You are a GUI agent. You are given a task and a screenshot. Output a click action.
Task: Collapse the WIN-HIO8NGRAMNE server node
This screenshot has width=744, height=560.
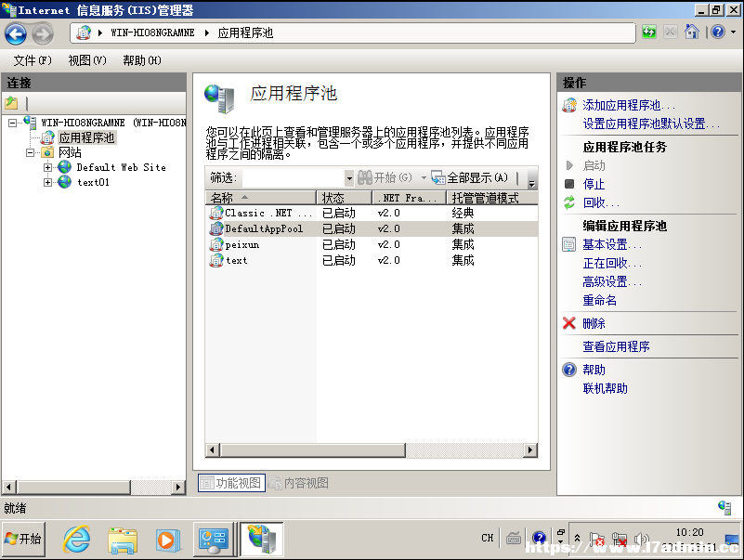point(12,123)
